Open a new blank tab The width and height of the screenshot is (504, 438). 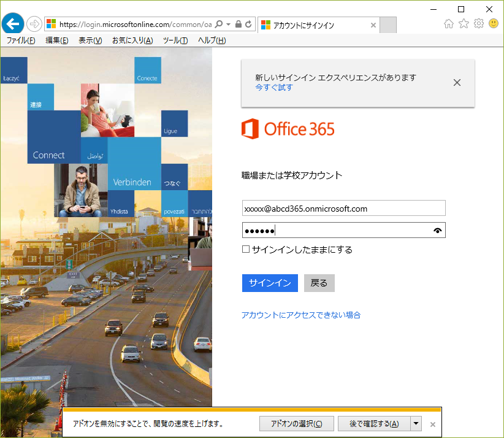coord(388,25)
